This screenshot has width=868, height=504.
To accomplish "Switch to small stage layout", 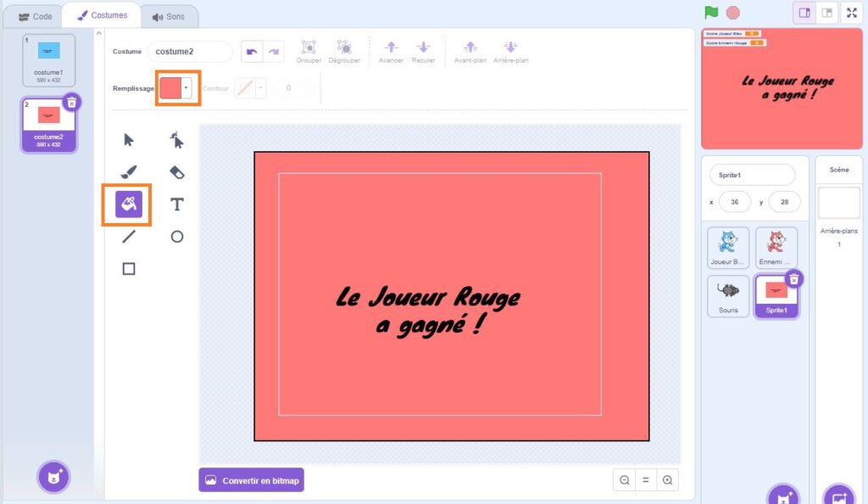I will click(x=804, y=13).
